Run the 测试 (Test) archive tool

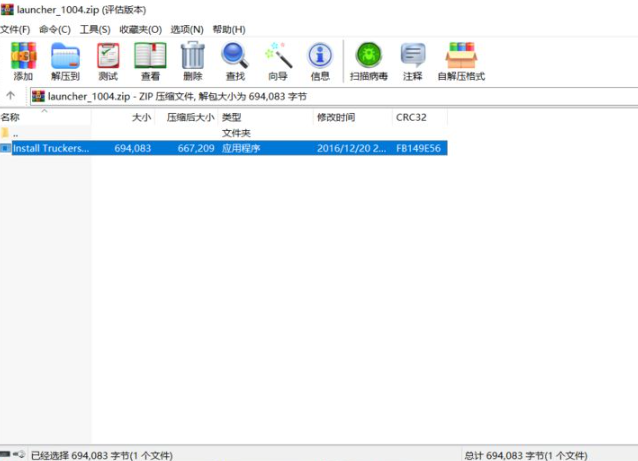[108, 56]
